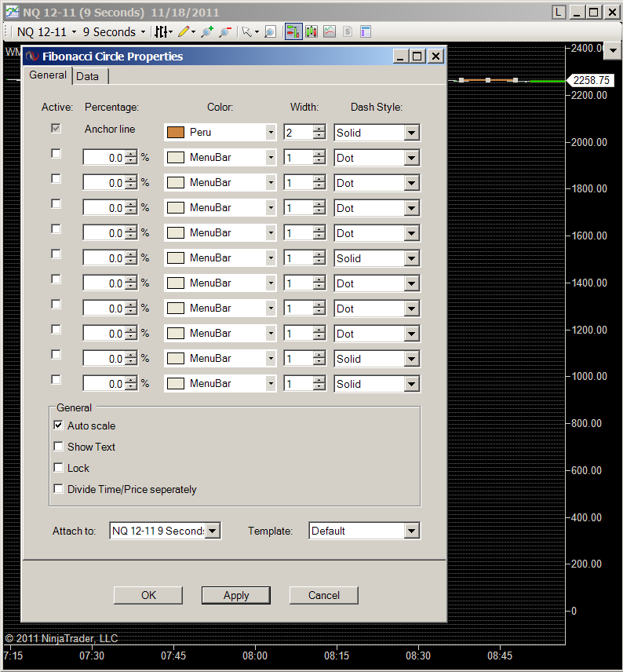This screenshot has width=623, height=672.
Task: Click the zoom out magnifier with red minus
Action: pyautogui.click(x=225, y=31)
